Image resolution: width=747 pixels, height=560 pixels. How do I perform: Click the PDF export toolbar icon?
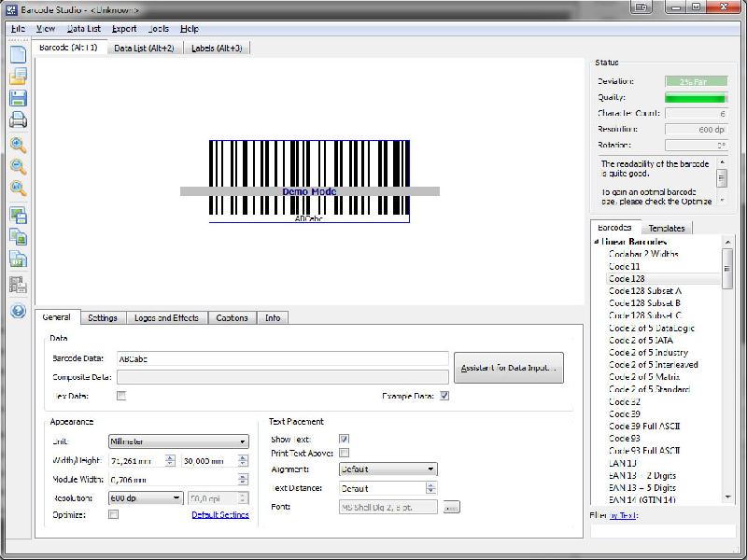click(x=18, y=259)
